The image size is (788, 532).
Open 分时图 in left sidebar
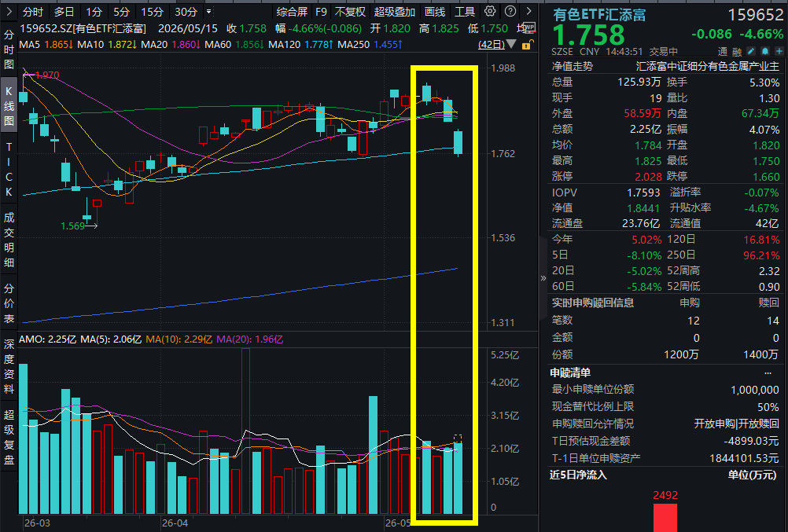coord(9,50)
